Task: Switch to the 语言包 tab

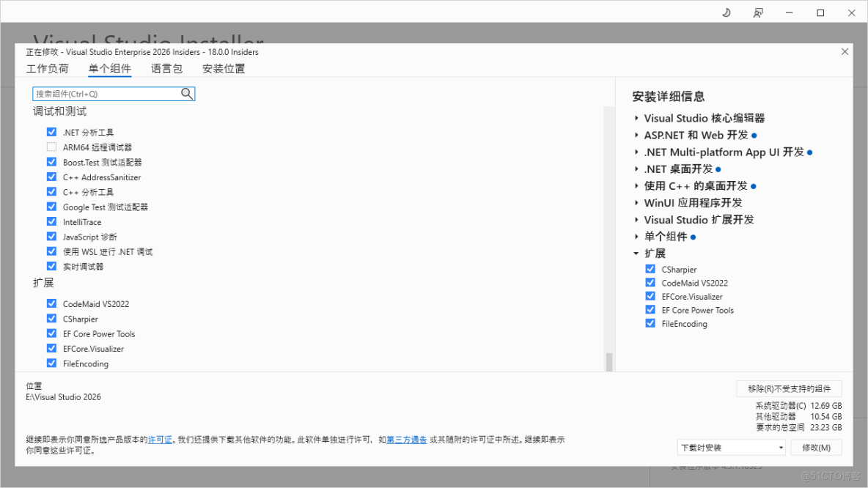Action: (166, 68)
